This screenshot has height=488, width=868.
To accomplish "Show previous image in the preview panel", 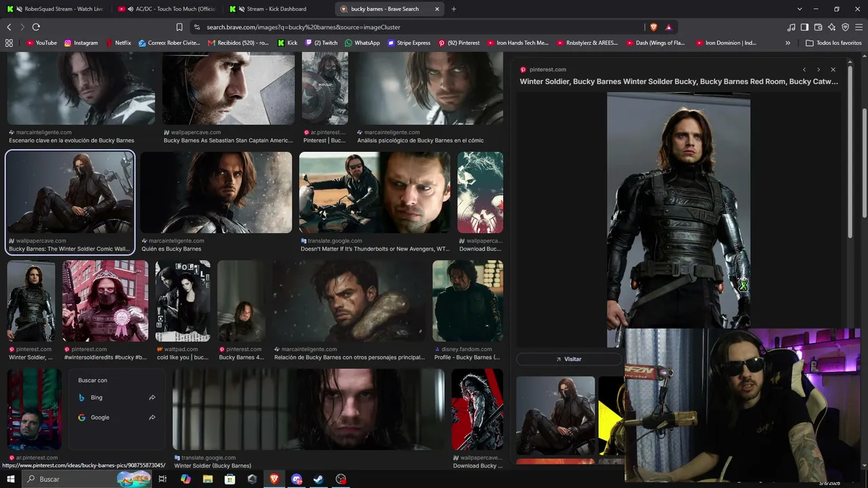I will 804,70.
